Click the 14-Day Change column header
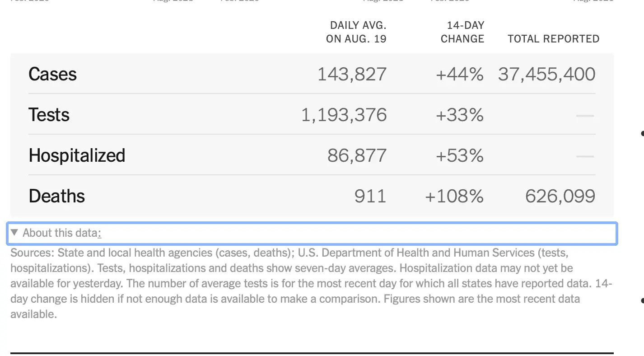Image resolution: width=644 pixels, height=356 pixels. (x=462, y=32)
